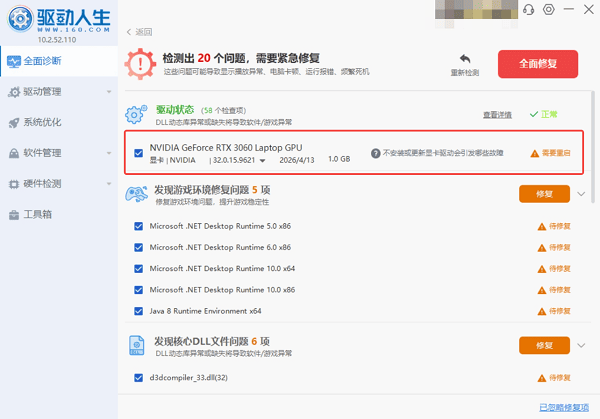Click question mark help icon in NVIDIA row
The image size is (600, 419).
[375, 153]
